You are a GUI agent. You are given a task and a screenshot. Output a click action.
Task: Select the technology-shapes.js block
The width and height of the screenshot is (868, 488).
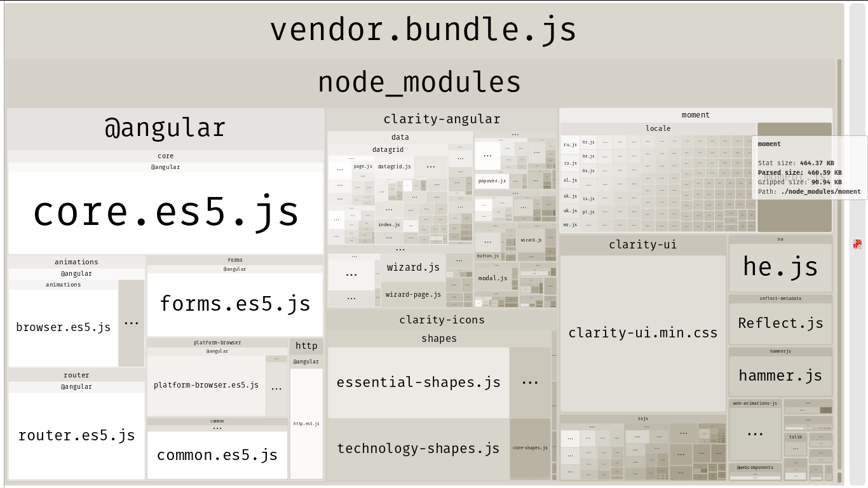419,449
